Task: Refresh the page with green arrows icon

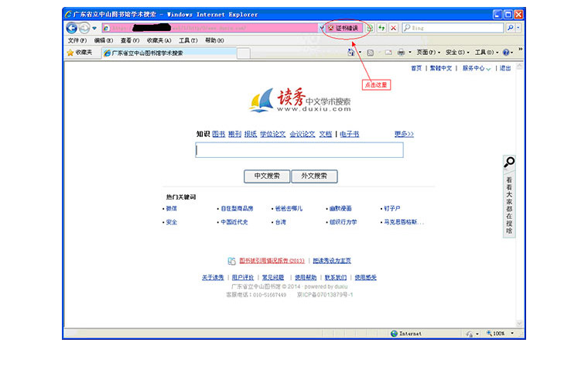Action: [x=381, y=28]
